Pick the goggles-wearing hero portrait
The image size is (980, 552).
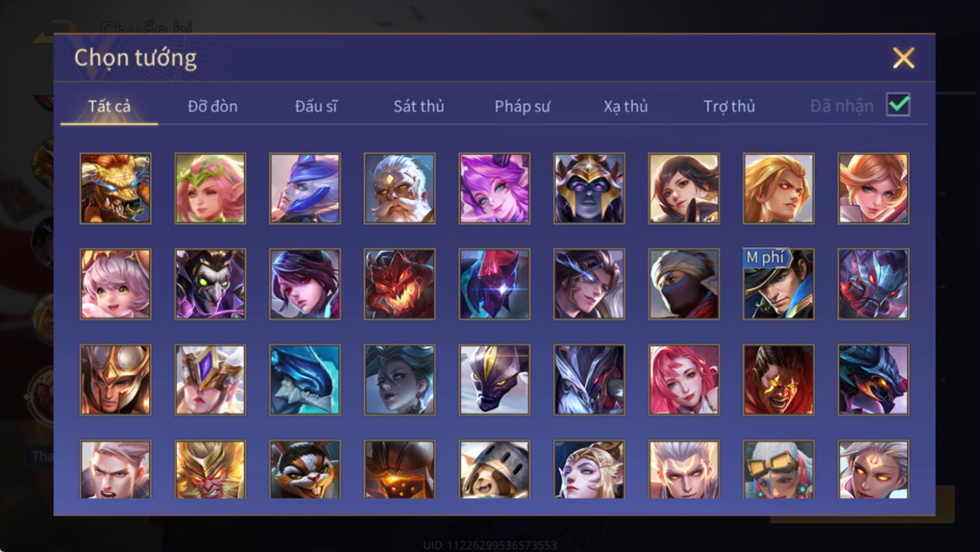tap(778, 469)
